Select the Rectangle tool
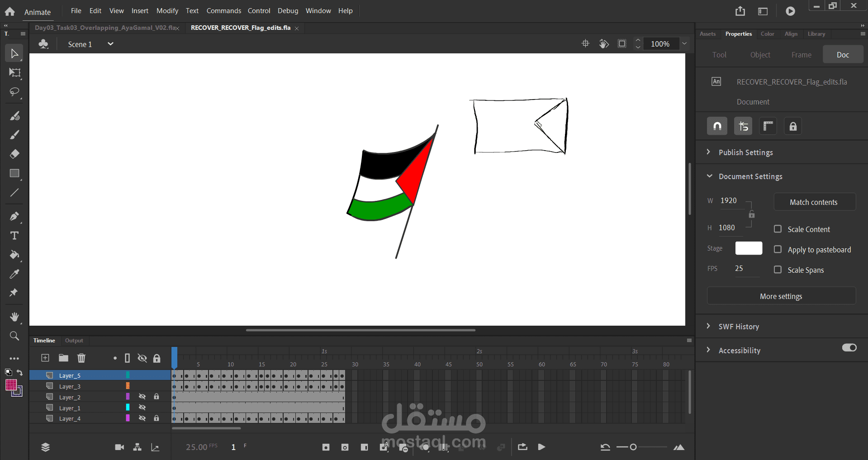This screenshot has height=460, width=868. tap(14, 174)
